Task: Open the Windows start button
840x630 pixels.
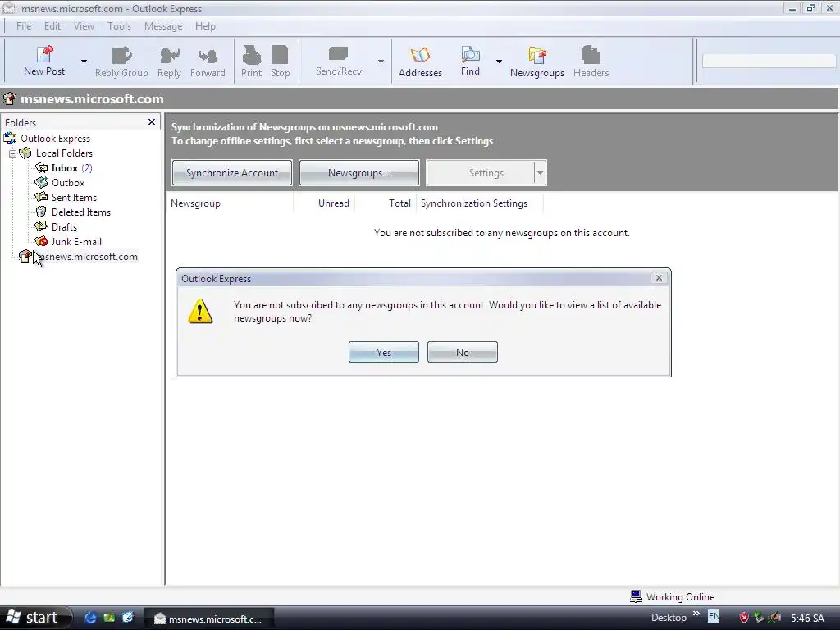Action: pos(35,618)
